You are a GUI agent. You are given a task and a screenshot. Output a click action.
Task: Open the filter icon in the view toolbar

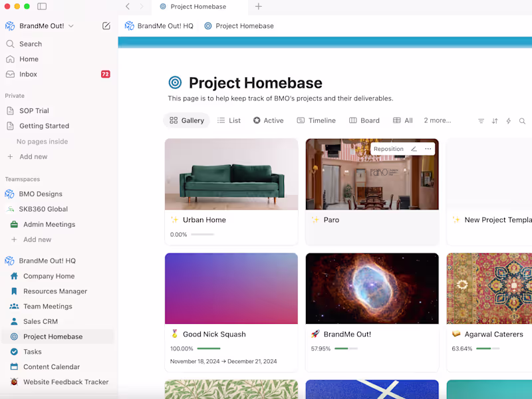coord(481,120)
